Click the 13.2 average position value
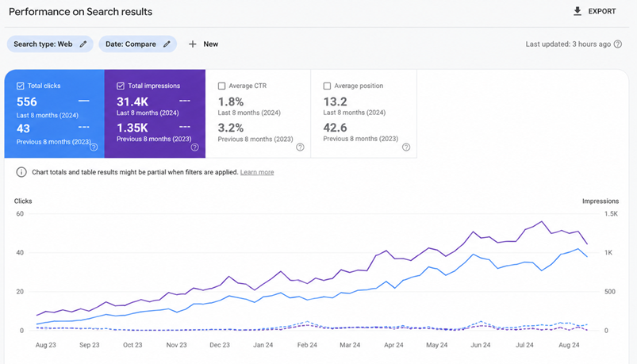Image resolution: width=637 pixels, height=364 pixels. 335,102
